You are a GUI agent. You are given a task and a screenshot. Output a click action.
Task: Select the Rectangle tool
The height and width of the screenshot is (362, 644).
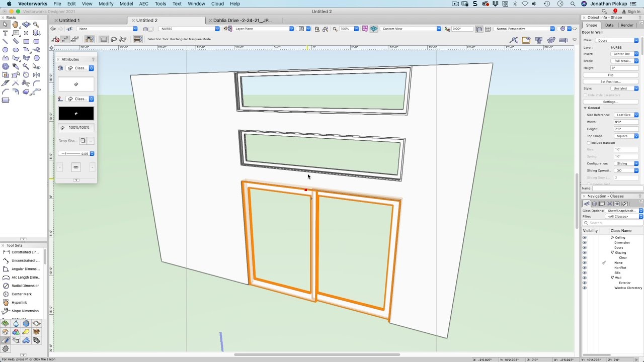(x=26, y=41)
